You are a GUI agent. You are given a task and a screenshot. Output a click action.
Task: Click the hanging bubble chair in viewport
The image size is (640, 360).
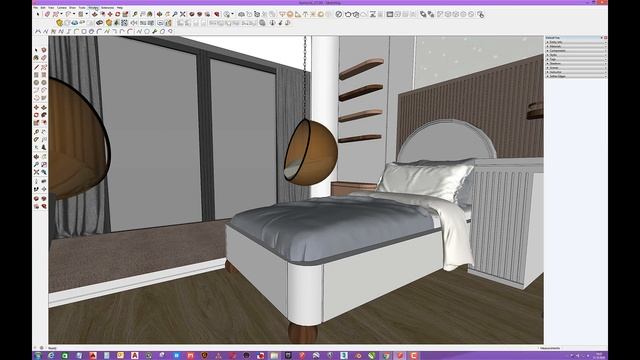[311, 152]
